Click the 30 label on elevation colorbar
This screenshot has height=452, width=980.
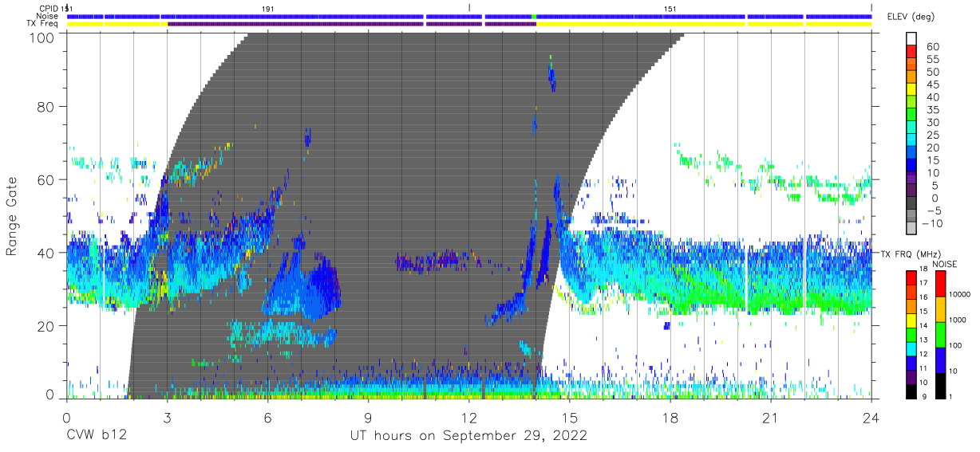[x=932, y=122]
